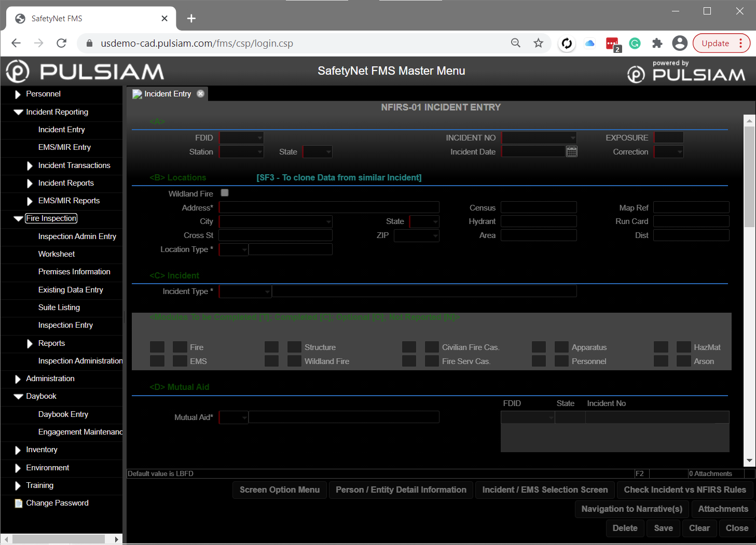Expand the Personnel tree node
The height and width of the screenshot is (545, 756).
[18, 94]
